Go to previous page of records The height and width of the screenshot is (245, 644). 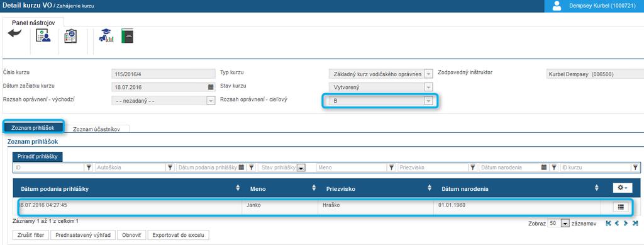tap(617, 223)
